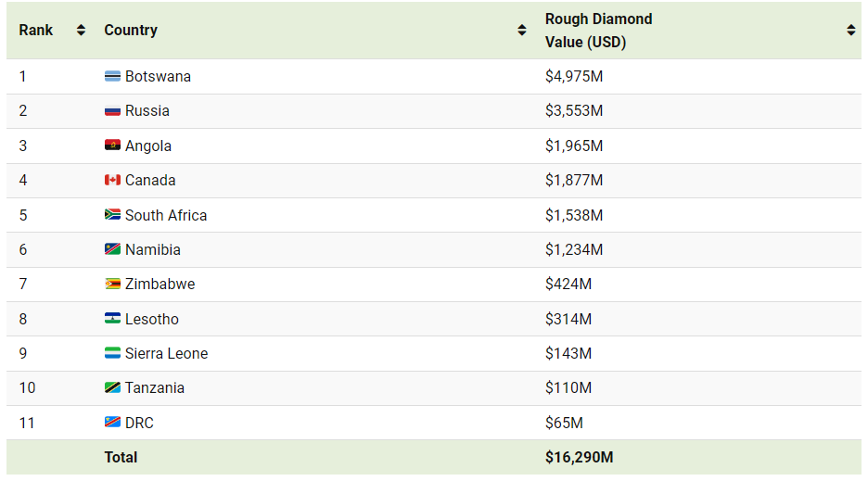Click the Zimbabwe flag icon
868x481 pixels.
tap(112, 285)
